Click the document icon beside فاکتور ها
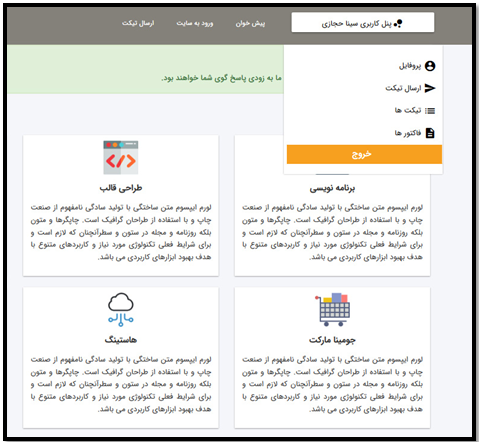Viewport: 479px width, 442px height. pyautogui.click(x=430, y=133)
